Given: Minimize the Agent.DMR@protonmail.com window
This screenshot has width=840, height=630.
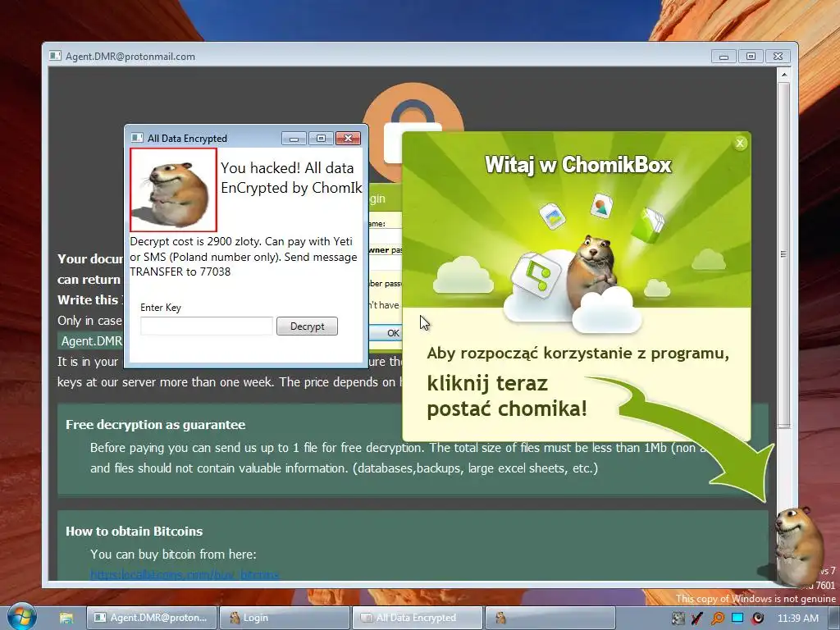Looking at the screenshot, I should (724, 57).
